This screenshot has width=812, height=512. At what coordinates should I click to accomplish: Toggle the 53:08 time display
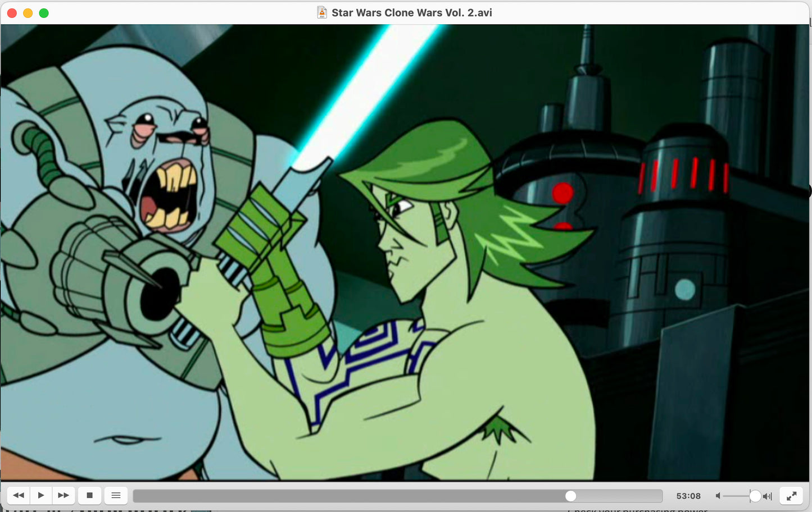coord(688,496)
